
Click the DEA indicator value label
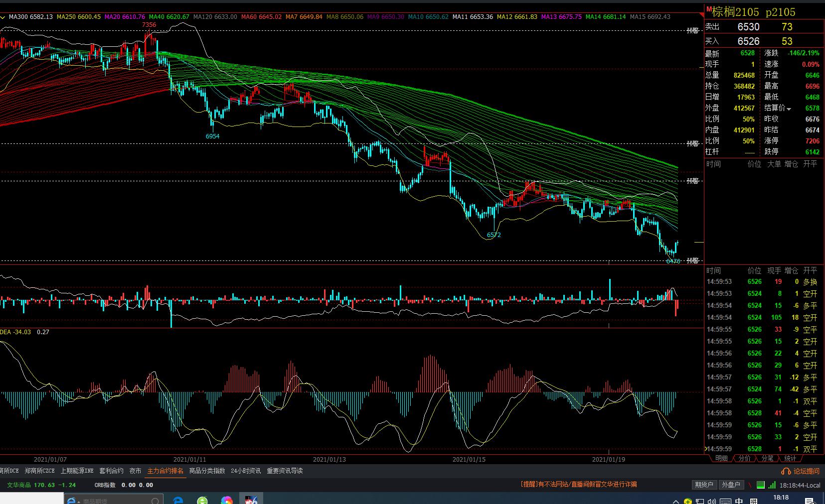pyautogui.click(x=15, y=332)
